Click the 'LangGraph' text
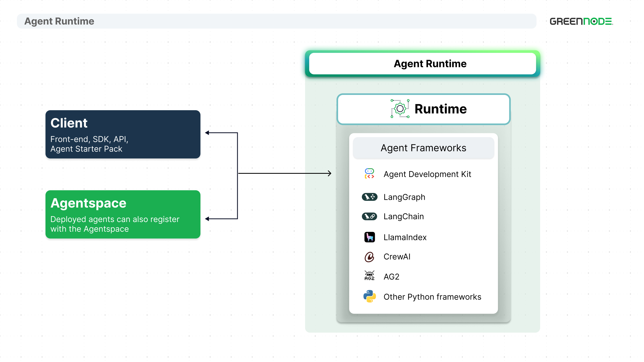The image size is (644, 362). click(404, 197)
